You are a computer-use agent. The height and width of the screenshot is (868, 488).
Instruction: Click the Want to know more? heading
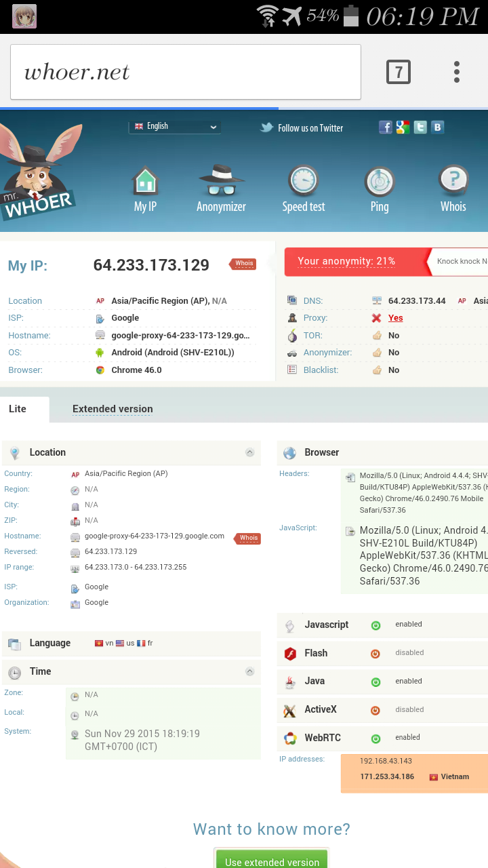(x=272, y=829)
